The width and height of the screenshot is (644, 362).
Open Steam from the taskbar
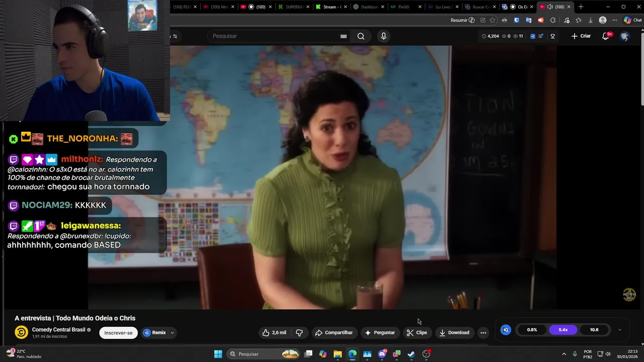pos(411,354)
